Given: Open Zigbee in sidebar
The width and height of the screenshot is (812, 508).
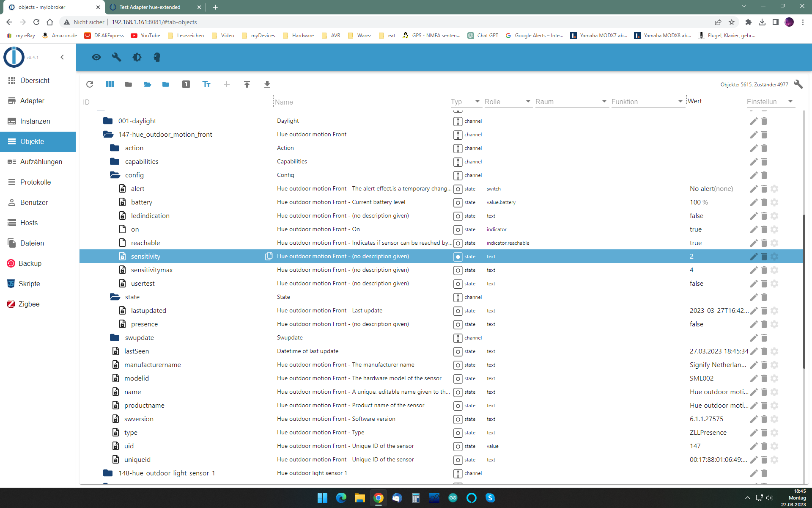Looking at the screenshot, I should 38,304.
